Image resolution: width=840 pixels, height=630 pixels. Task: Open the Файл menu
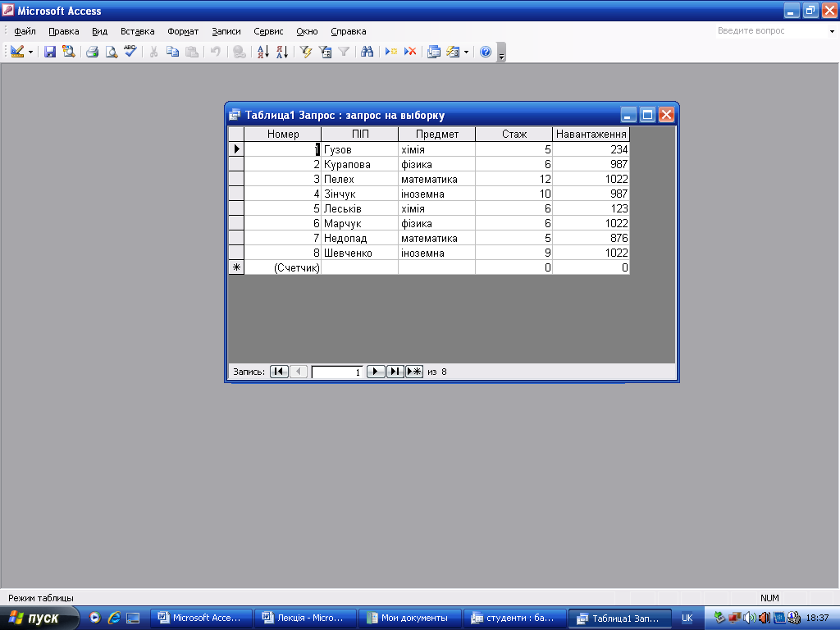pyautogui.click(x=25, y=31)
